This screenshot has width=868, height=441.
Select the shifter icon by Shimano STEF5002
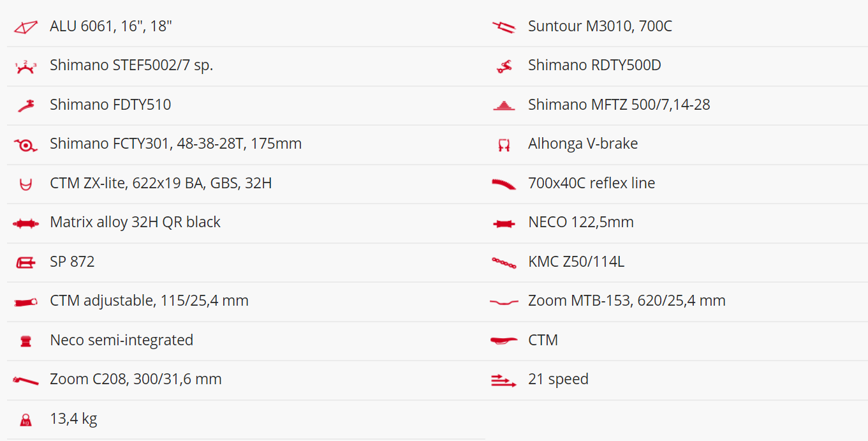point(26,66)
